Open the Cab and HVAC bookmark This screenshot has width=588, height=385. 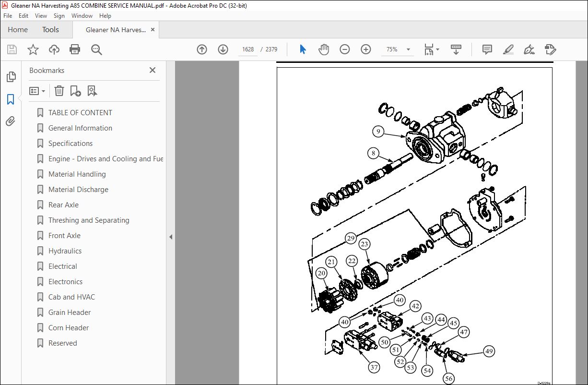(x=71, y=297)
